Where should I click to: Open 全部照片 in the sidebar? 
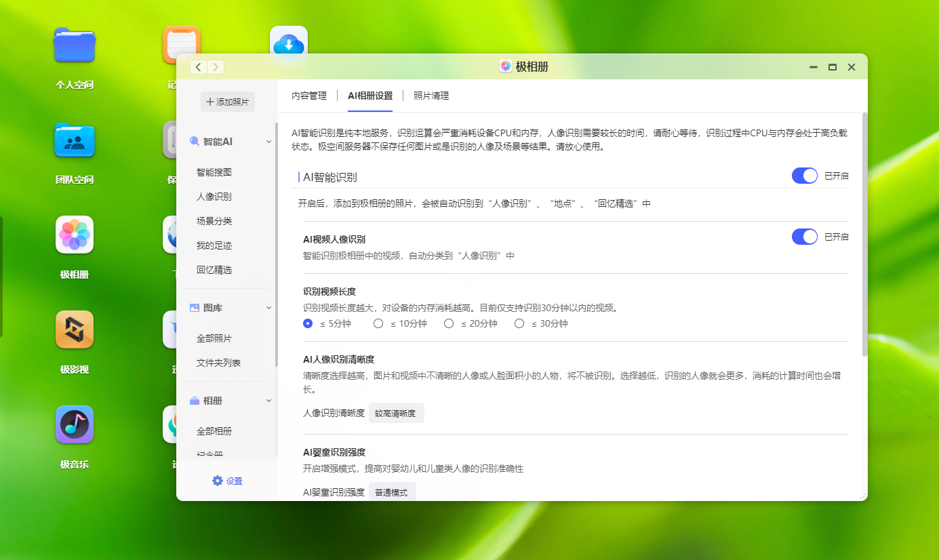pos(214,338)
